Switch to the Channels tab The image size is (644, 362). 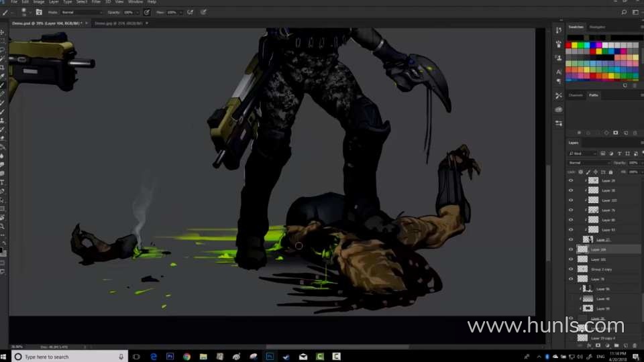click(576, 95)
